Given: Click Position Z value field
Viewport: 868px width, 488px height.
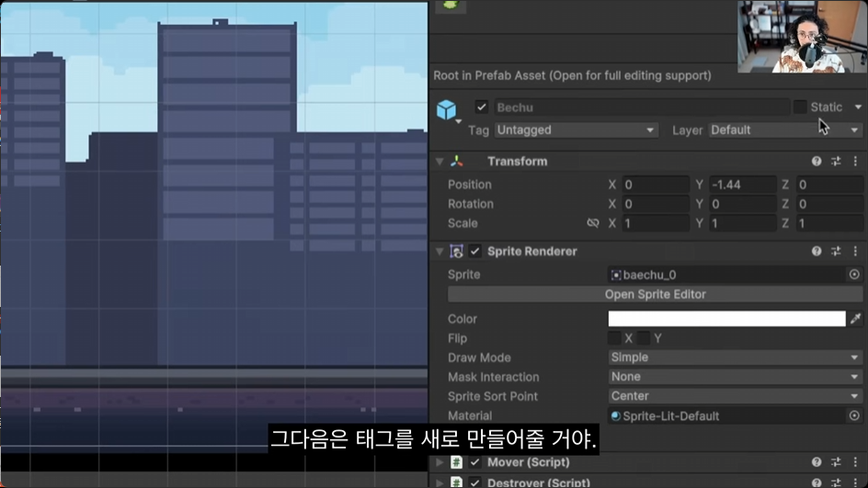Looking at the screenshot, I should [829, 184].
